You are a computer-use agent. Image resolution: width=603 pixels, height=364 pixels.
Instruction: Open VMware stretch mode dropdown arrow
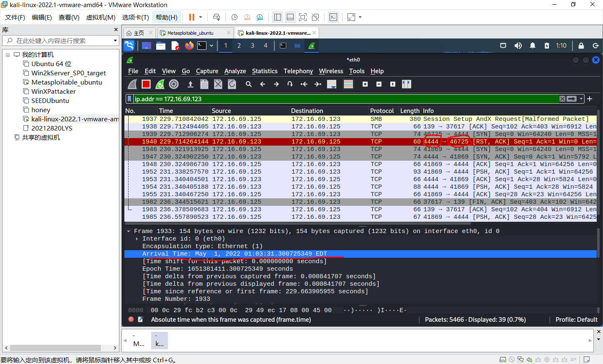(360, 17)
